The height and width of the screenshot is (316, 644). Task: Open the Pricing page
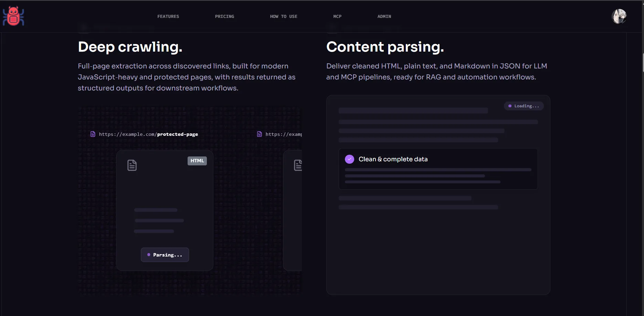pyautogui.click(x=224, y=17)
